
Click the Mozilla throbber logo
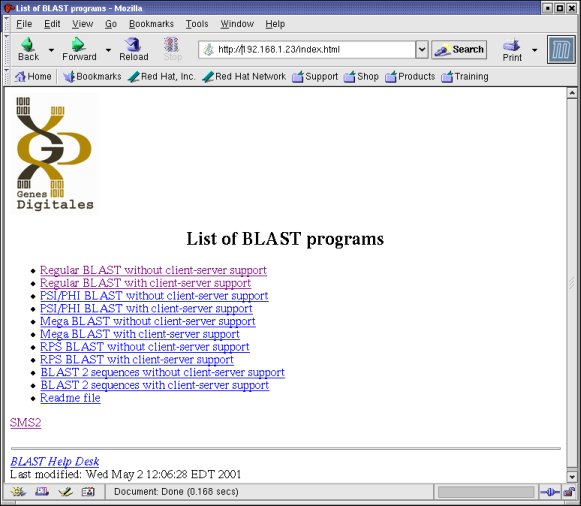561,49
